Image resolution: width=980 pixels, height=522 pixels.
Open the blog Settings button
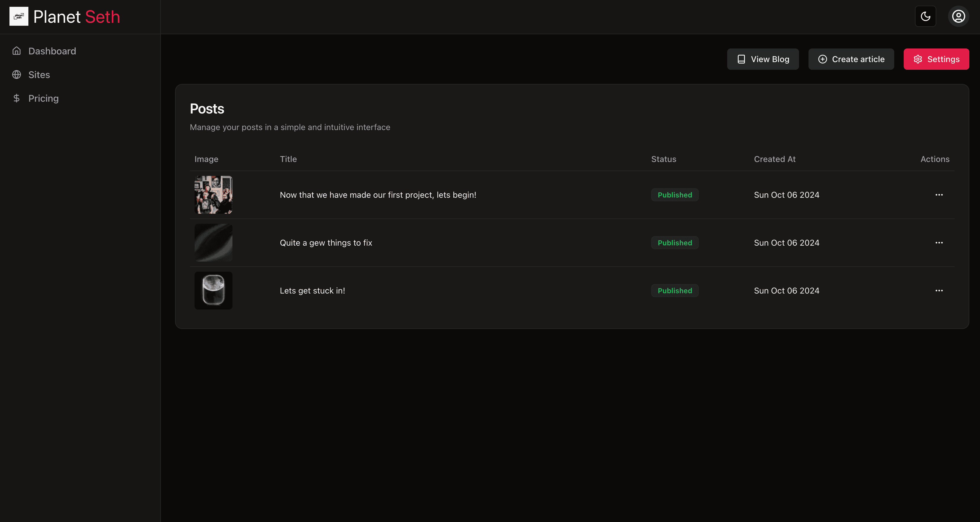[x=936, y=59]
